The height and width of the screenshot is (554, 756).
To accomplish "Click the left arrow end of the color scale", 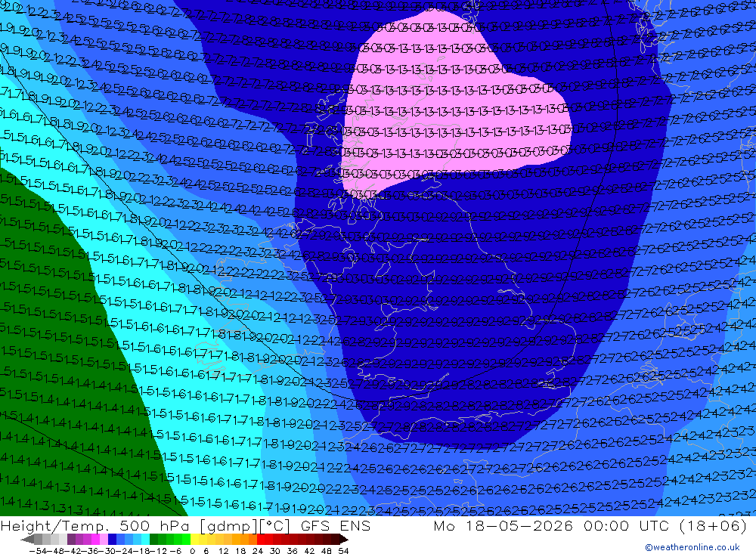I will click(x=27, y=539).
